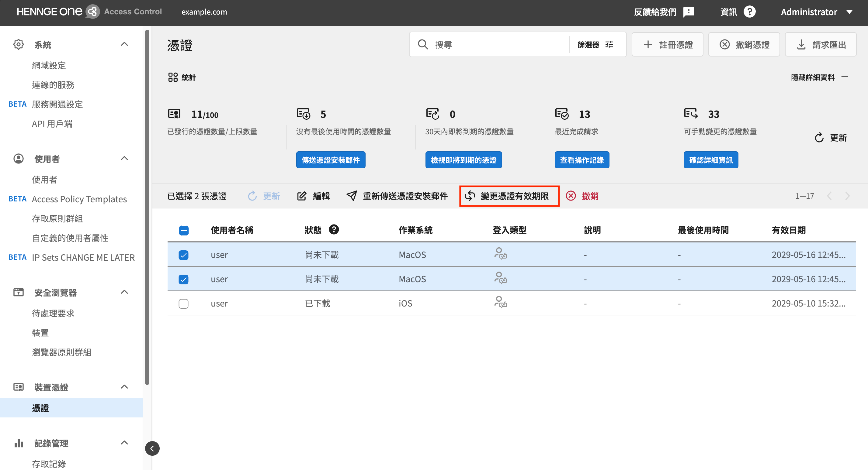The width and height of the screenshot is (868, 470).
Task: Click the issued certificates count icon
Action: (x=174, y=114)
